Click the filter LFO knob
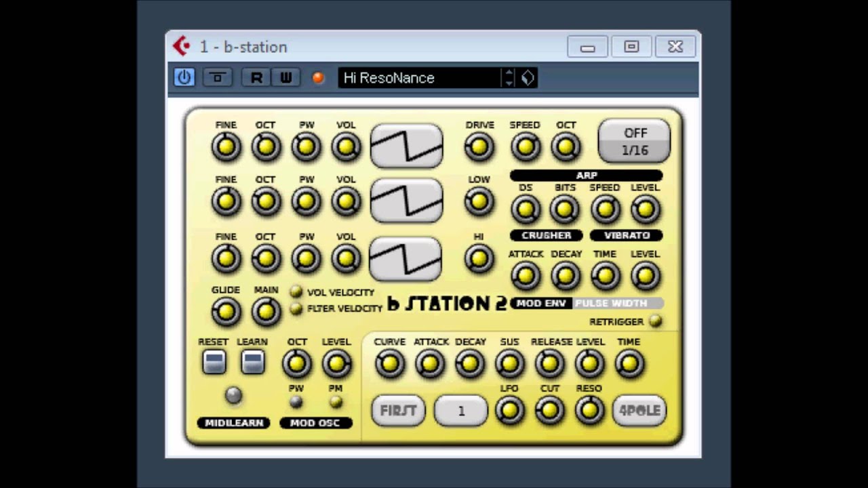 click(x=509, y=410)
